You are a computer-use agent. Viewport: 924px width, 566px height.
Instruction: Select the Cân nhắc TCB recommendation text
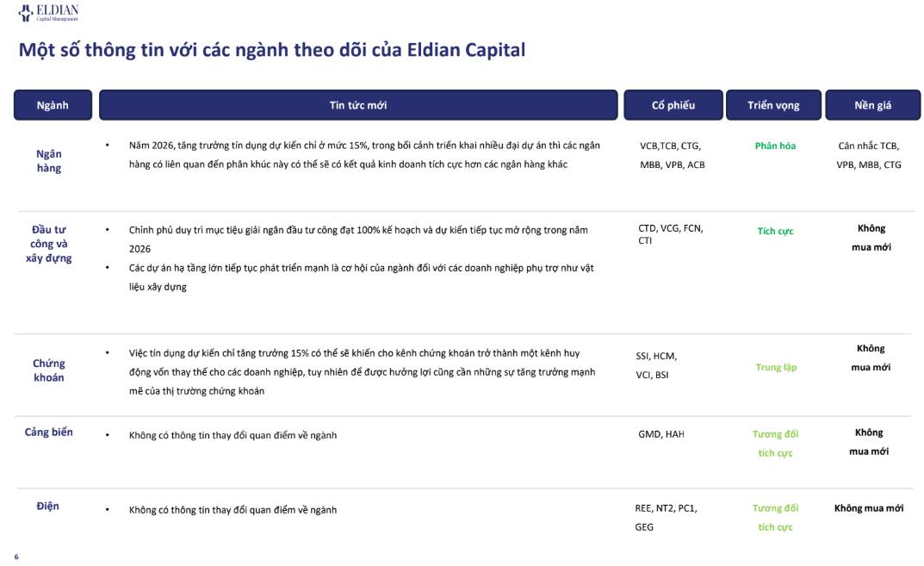point(869,146)
